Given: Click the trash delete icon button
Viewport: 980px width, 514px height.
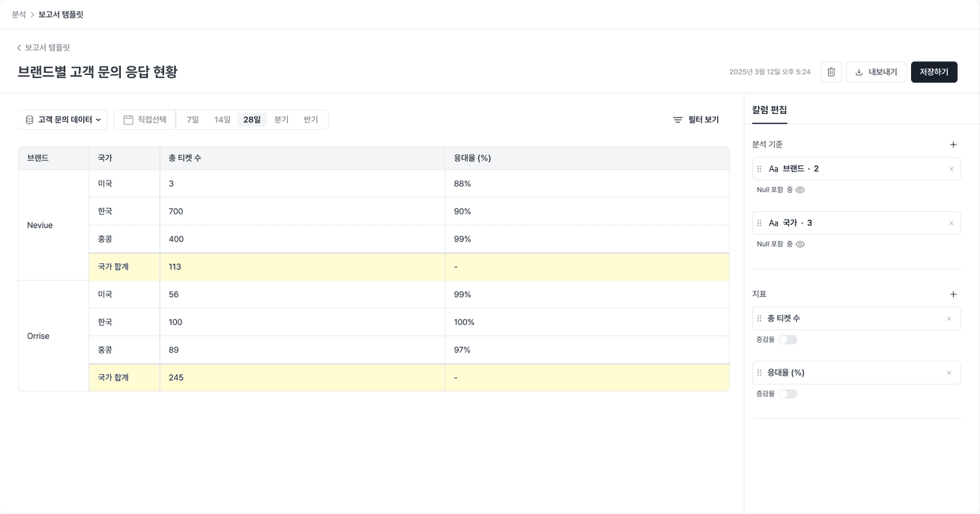Looking at the screenshot, I should tap(831, 72).
